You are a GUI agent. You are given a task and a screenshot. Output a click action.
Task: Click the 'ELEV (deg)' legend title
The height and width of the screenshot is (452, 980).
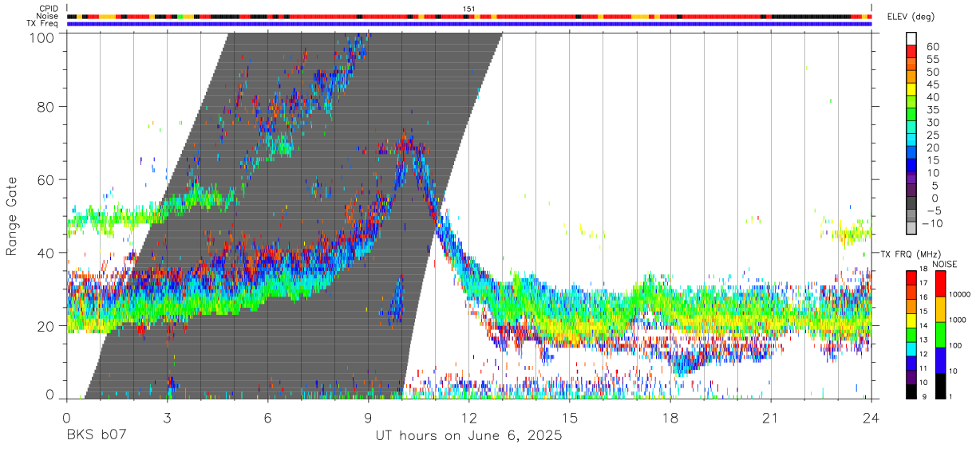click(x=911, y=17)
